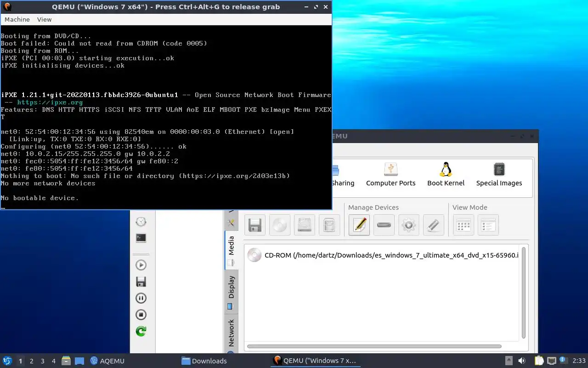
Task: Switch to list view mode
Action: click(x=488, y=225)
